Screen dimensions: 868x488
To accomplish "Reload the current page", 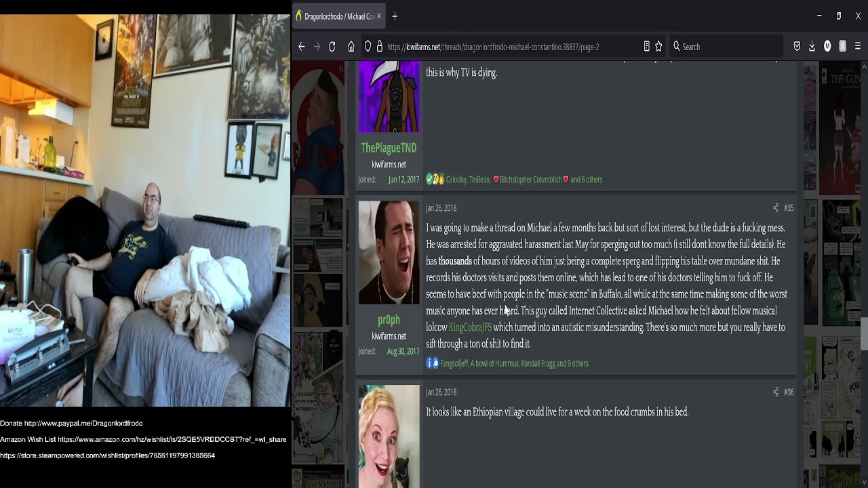I will point(332,47).
